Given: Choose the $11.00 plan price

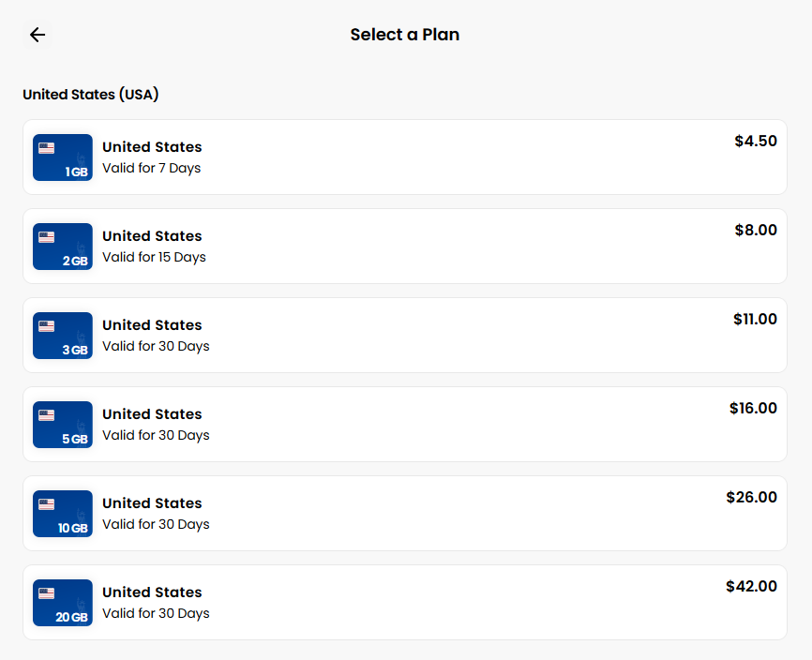Looking at the screenshot, I should click(755, 320).
